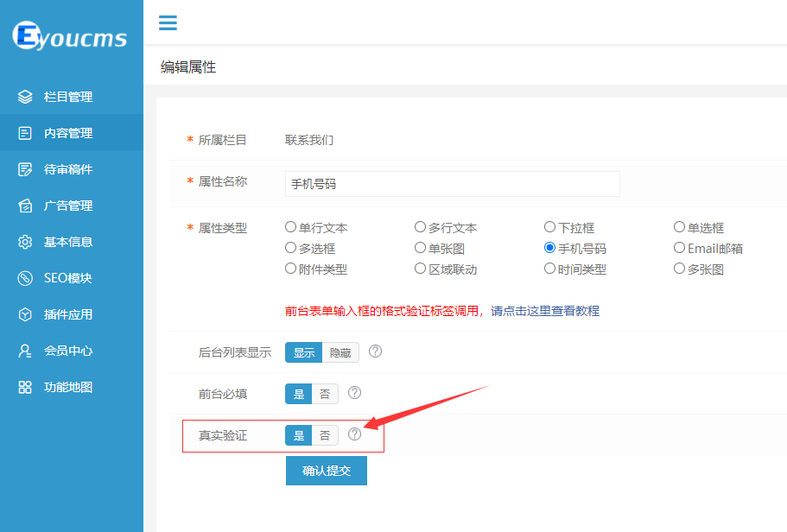The image size is (787, 532).
Task: Collapse the sidebar with the hamburger icon
Action: tap(168, 23)
